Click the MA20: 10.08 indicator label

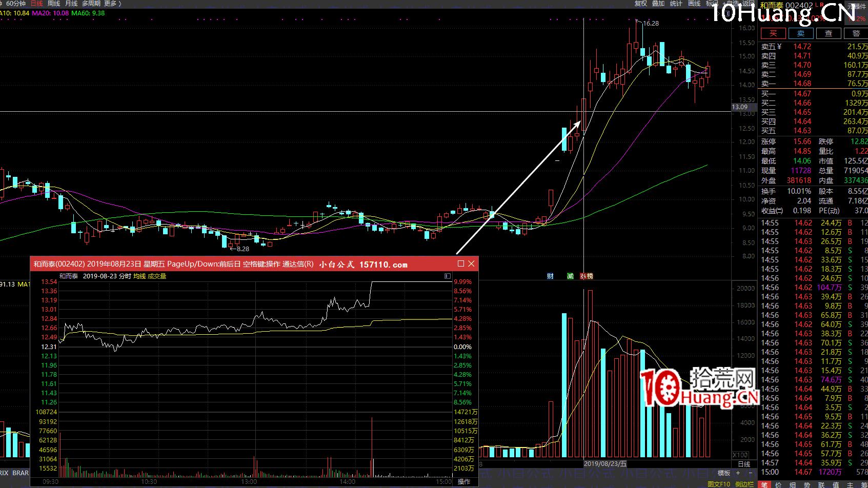tap(50, 13)
